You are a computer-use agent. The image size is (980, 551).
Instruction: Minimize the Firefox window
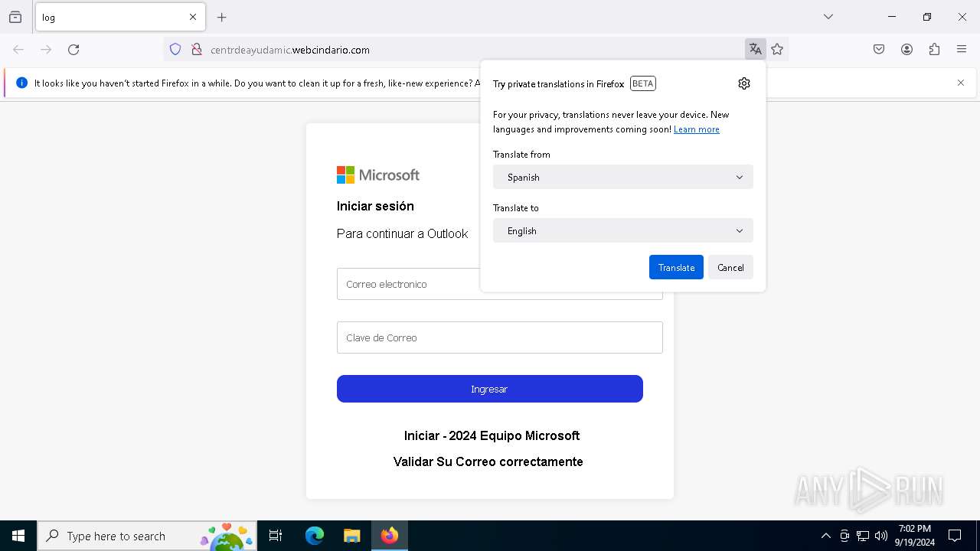point(892,17)
